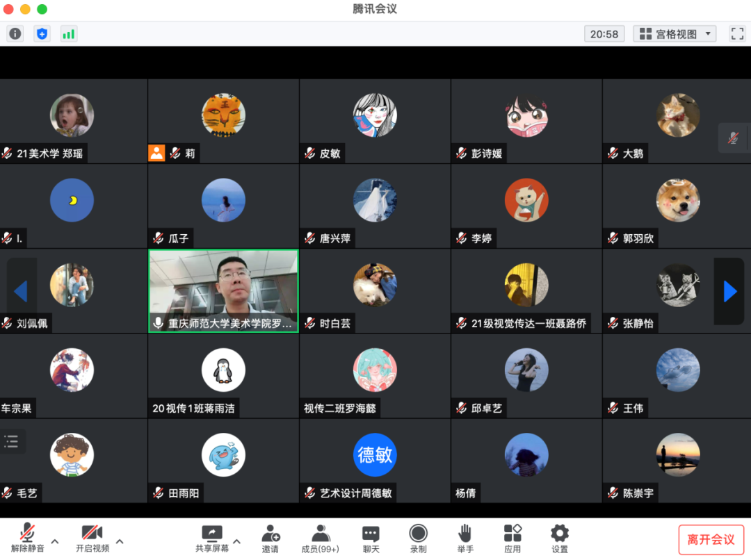751x560 pixels.
Task: Turn on camera with 开启视频
Action: tap(92, 538)
